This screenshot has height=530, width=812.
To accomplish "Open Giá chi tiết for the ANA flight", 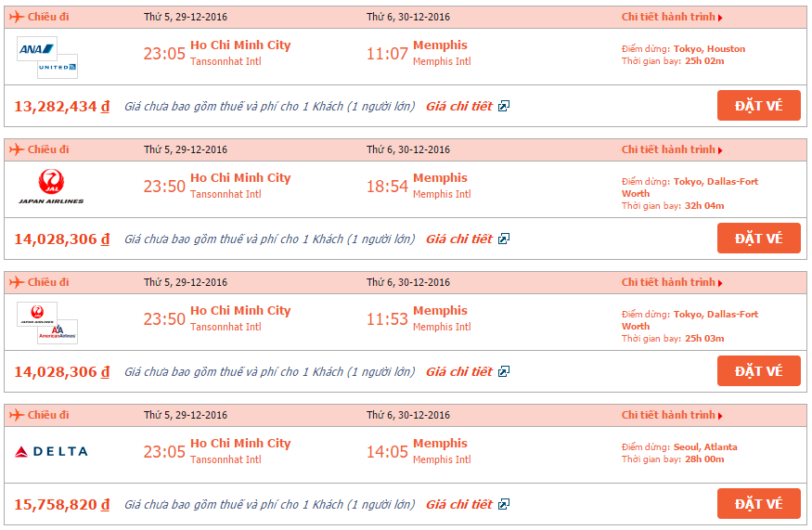I will click(x=458, y=106).
